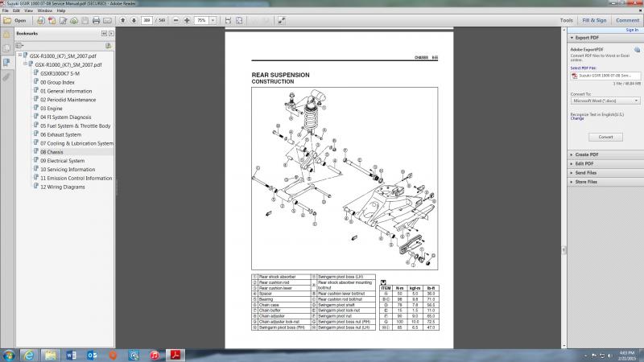Open Internet Explorer from the taskbar
The image size is (644, 362).
29,356
